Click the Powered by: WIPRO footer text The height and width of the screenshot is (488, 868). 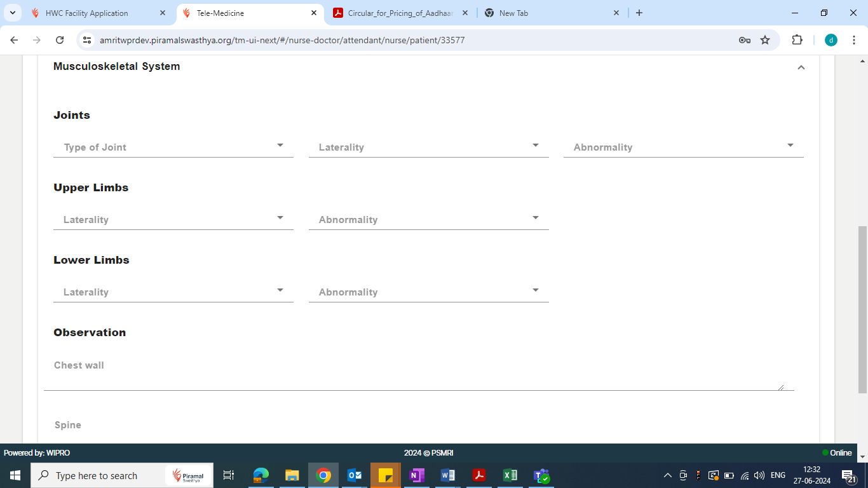click(37, 453)
